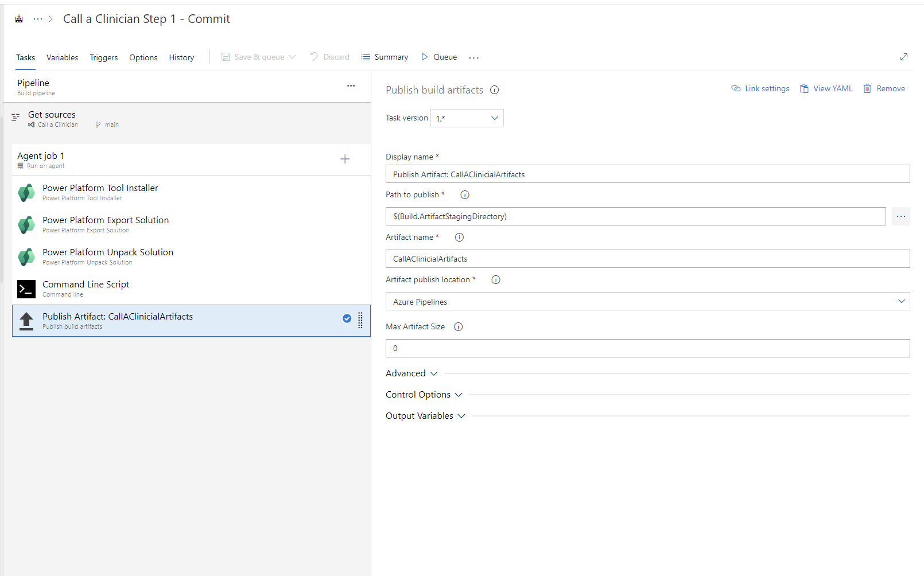Viewport: 924px width, 576px height.
Task: Expand the Advanced section
Action: click(x=411, y=373)
